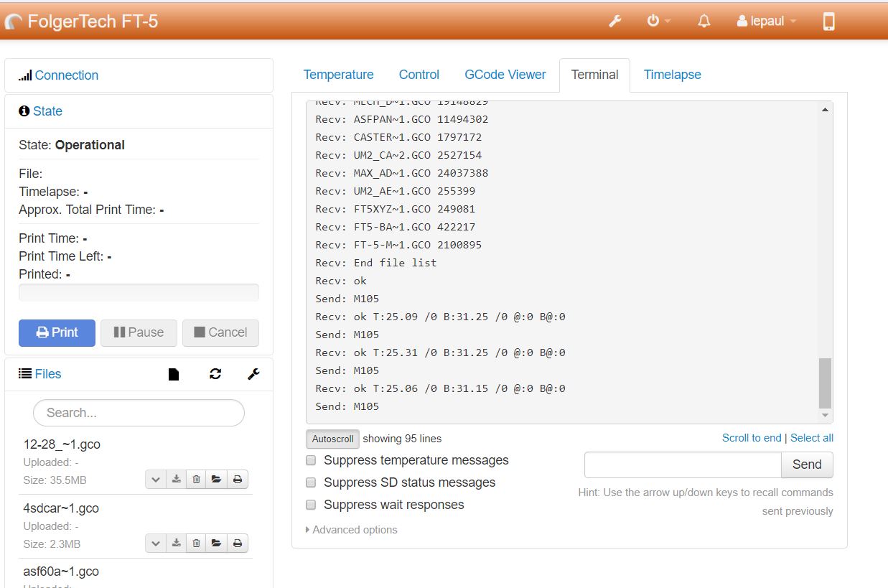
Task: Open settings via the wrench icon in navbar
Action: [614, 22]
